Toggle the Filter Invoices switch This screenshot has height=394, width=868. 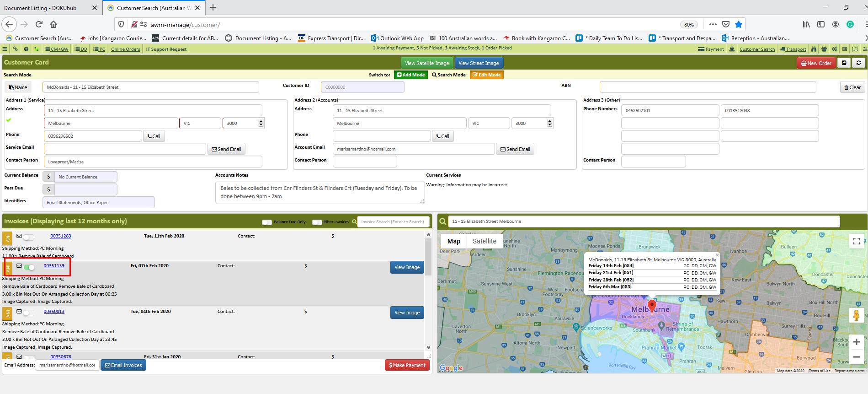317,222
